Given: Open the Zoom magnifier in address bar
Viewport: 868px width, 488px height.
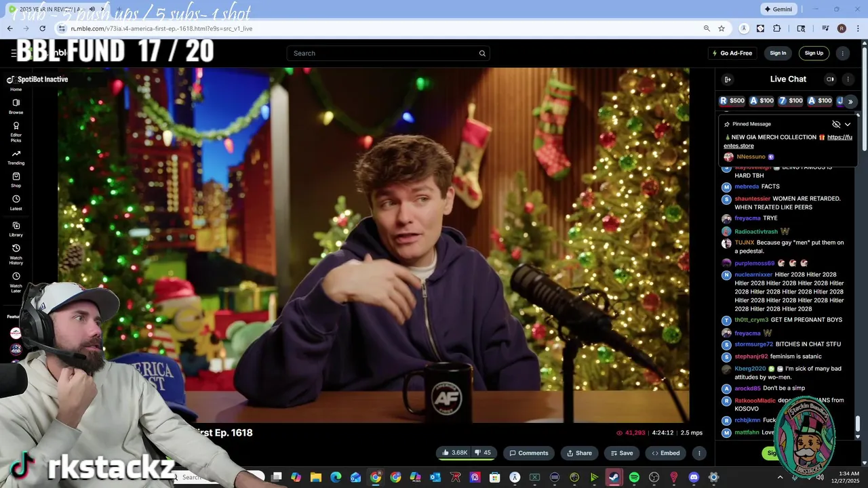Looking at the screenshot, I should (x=707, y=28).
